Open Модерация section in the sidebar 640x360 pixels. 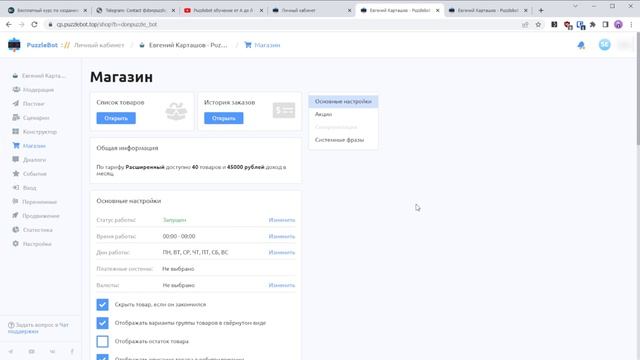click(x=33, y=90)
